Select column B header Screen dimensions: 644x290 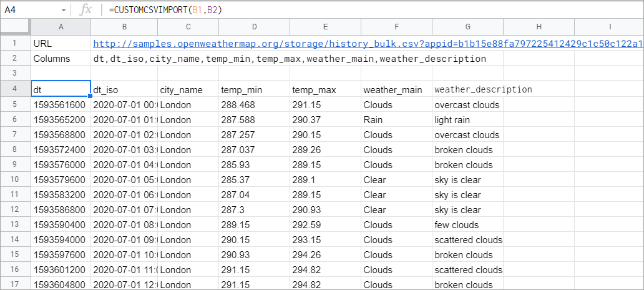(124, 27)
